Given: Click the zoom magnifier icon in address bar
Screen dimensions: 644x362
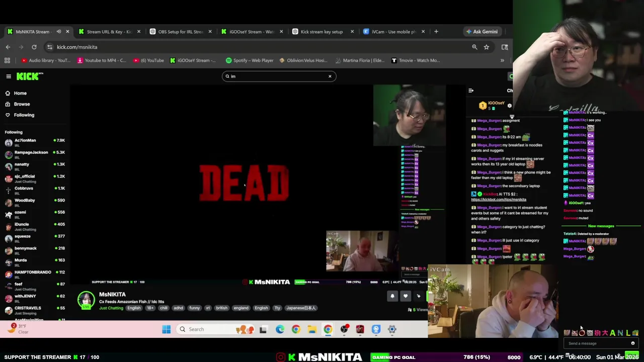Looking at the screenshot, I should pyautogui.click(x=474, y=47).
